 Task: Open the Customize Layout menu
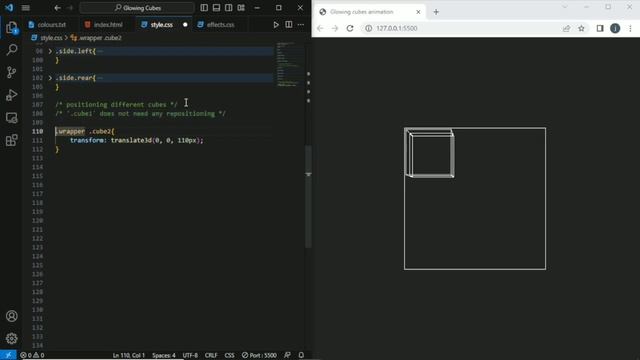(241, 8)
